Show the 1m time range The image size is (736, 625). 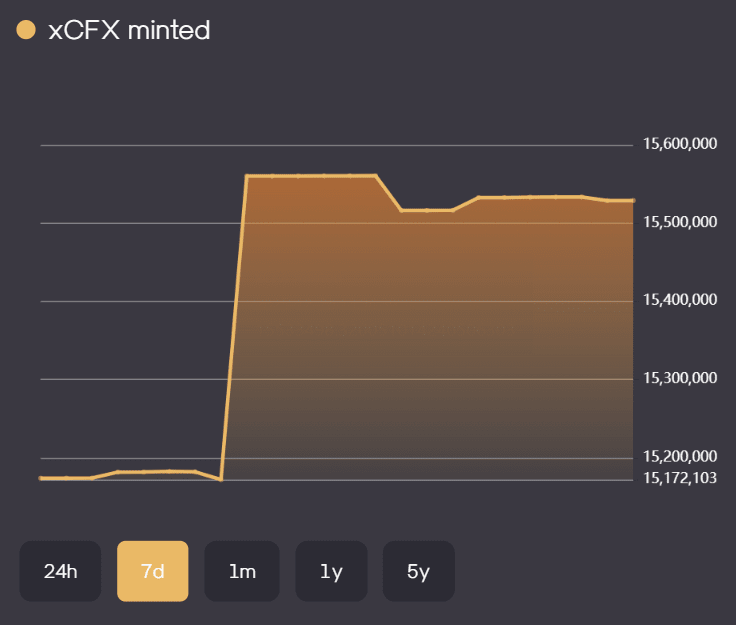(242, 571)
